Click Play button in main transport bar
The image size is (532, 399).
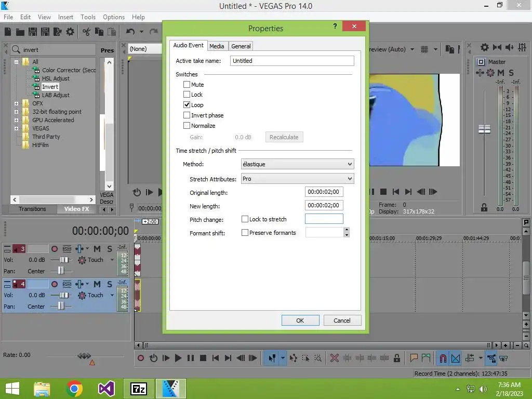click(x=178, y=358)
